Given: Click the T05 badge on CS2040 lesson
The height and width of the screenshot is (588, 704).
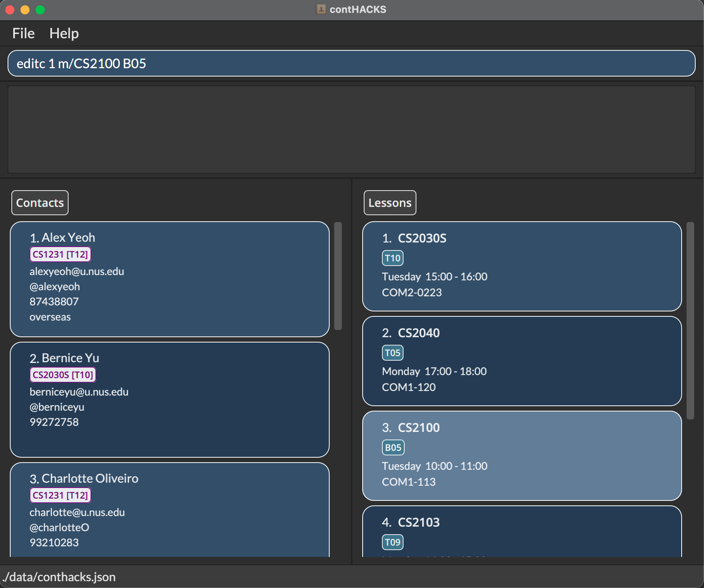Looking at the screenshot, I should 392,353.
